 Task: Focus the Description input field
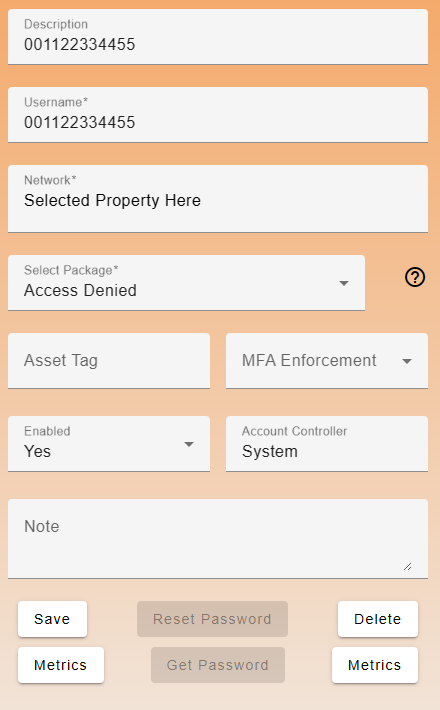click(x=218, y=37)
